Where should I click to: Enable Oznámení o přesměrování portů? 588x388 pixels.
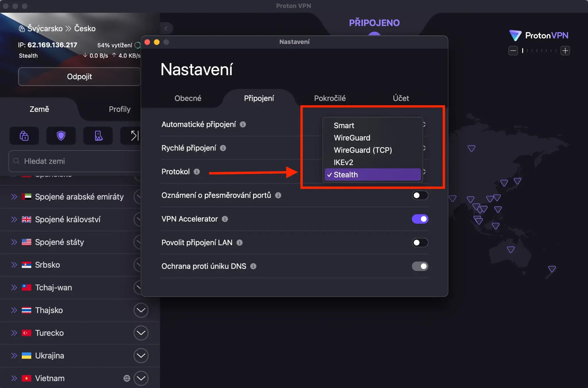click(x=420, y=195)
